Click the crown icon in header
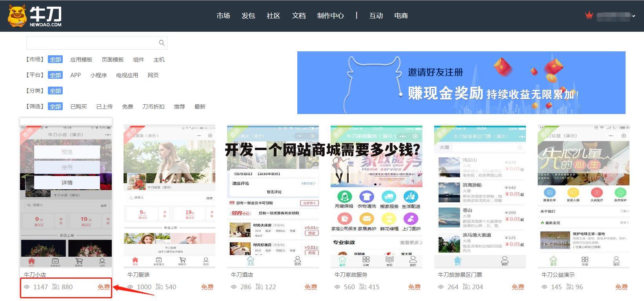This screenshot has width=644, height=301. tap(589, 15)
